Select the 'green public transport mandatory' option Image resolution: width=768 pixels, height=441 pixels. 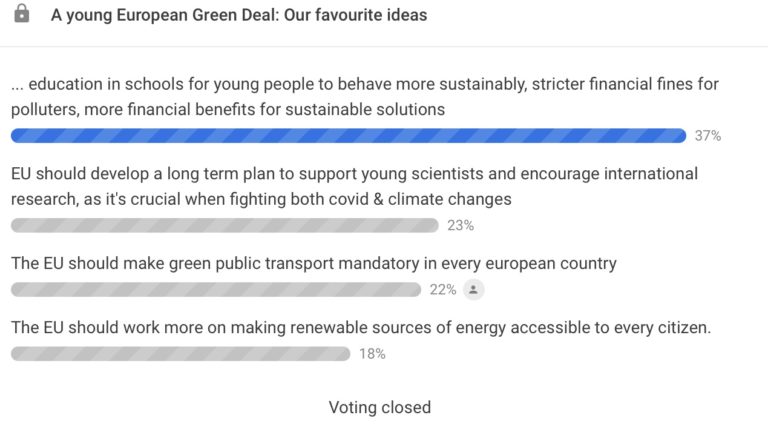(x=313, y=264)
